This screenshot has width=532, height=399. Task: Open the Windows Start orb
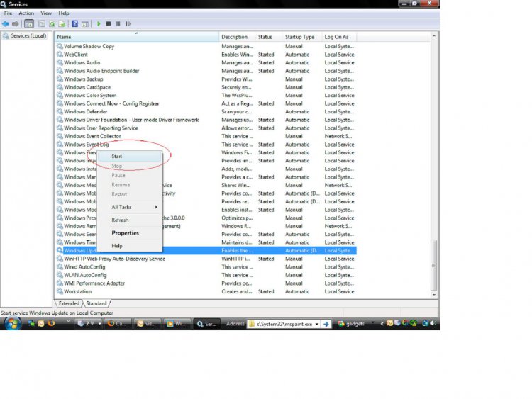(13, 324)
